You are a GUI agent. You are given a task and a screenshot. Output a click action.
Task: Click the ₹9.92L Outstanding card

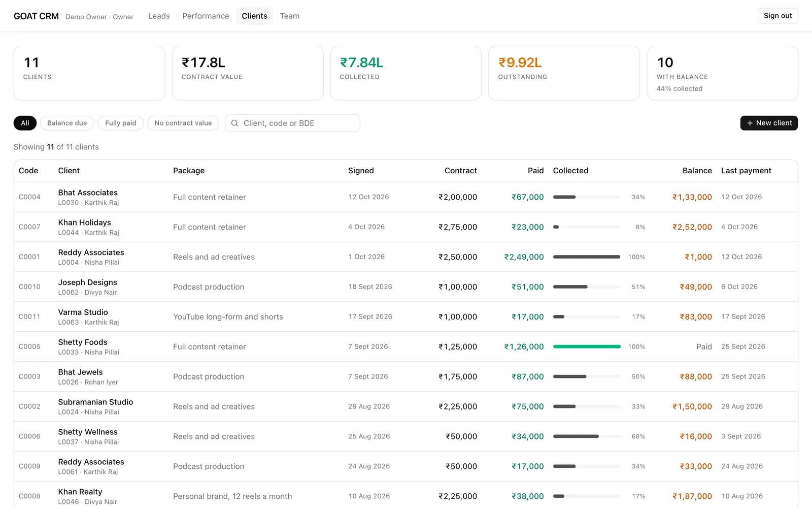(x=564, y=73)
